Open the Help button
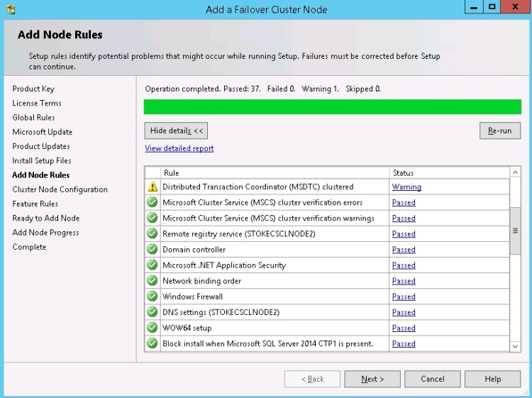 click(492, 379)
